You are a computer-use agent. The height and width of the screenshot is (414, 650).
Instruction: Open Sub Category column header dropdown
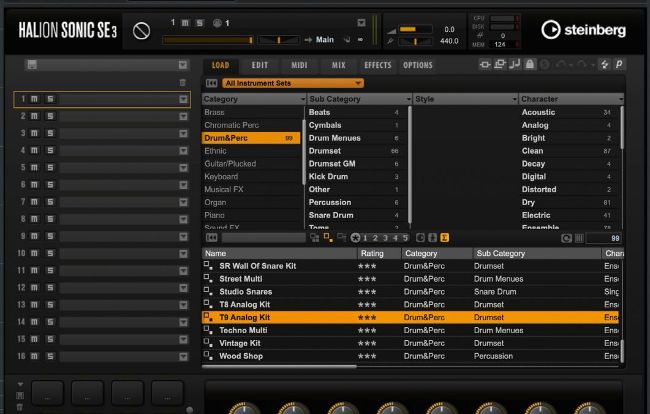click(x=408, y=99)
